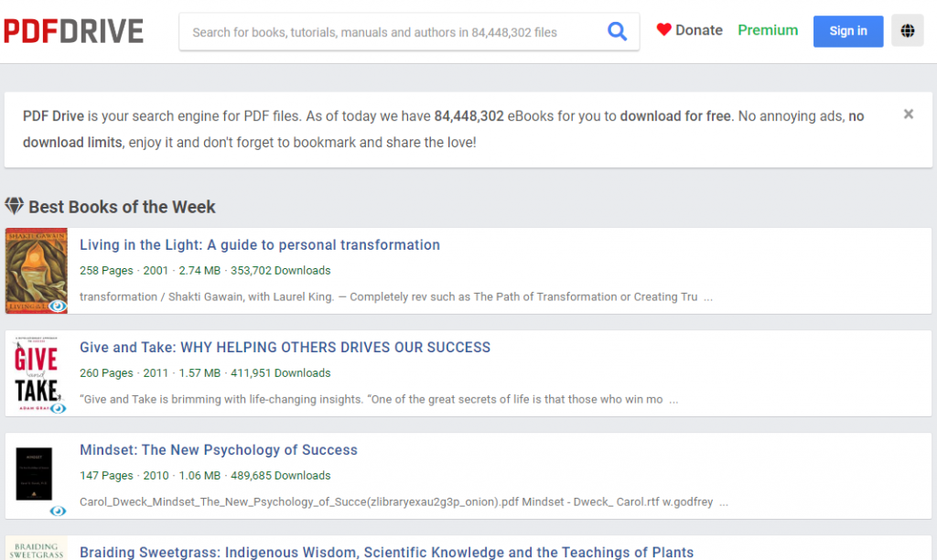Click the '1.06 MB' file size

coord(199,476)
